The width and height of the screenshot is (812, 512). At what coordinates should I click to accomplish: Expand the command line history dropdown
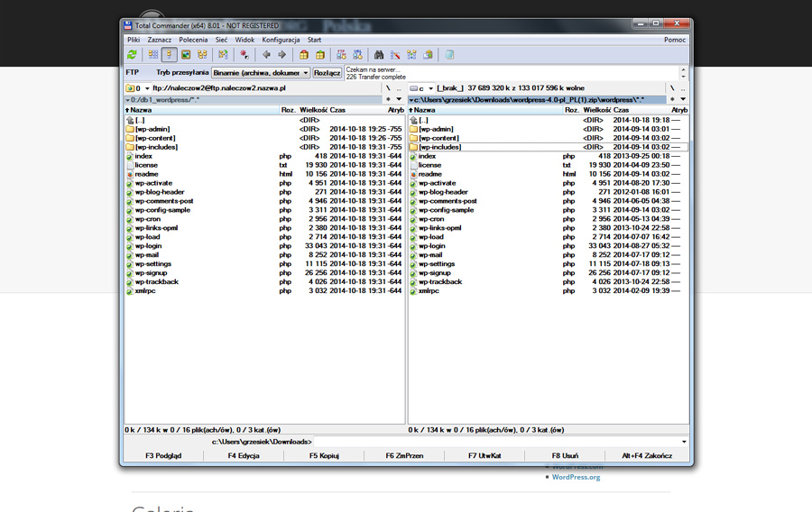(x=684, y=442)
